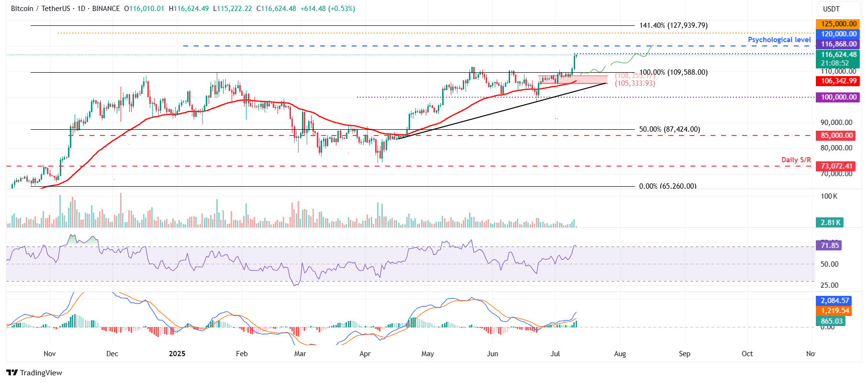868x383 pixels.
Task: Select the 141.40% Fibonacci level label
Action: point(673,25)
